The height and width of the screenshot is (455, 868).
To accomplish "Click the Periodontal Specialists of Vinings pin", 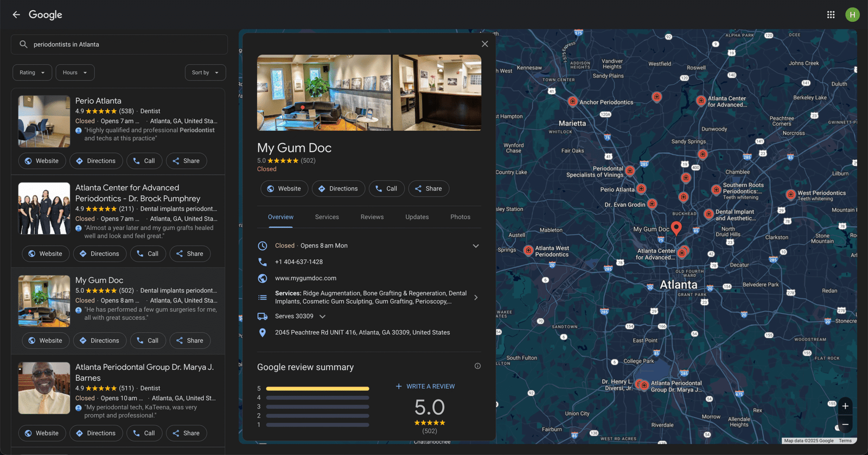I will pos(630,171).
